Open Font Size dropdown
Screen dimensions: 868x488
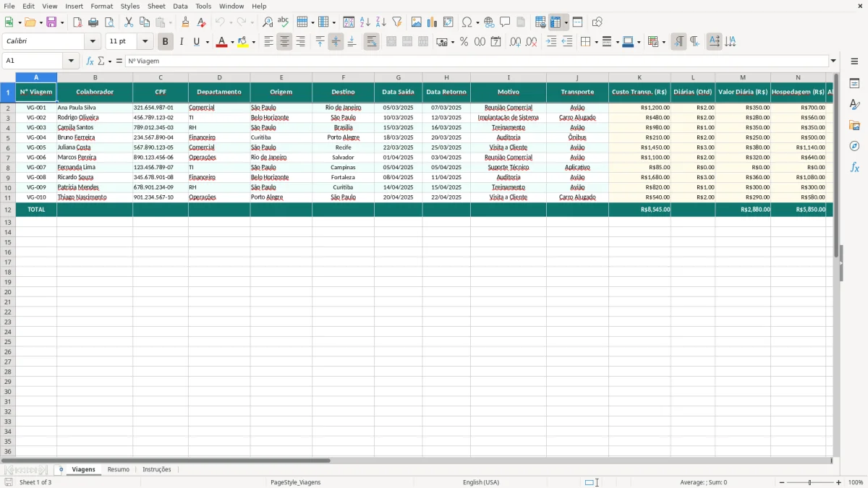pyautogui.click(x=145, y=42)
